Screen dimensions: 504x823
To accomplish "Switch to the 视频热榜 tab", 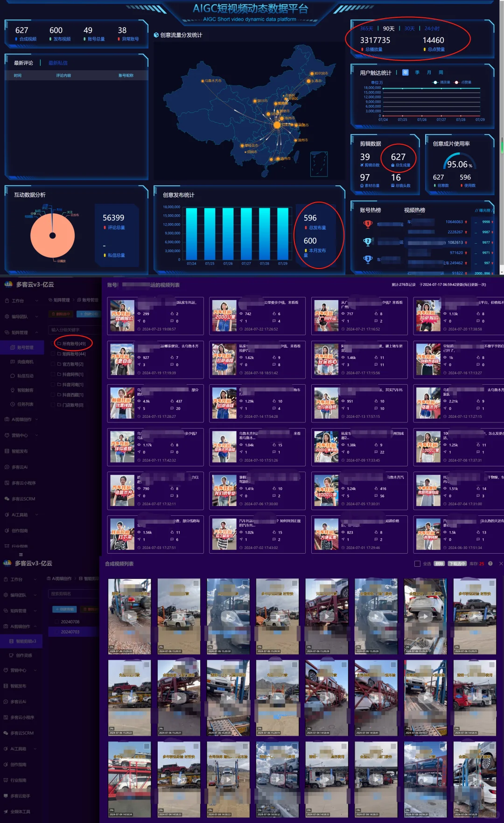I will [414, 210].
